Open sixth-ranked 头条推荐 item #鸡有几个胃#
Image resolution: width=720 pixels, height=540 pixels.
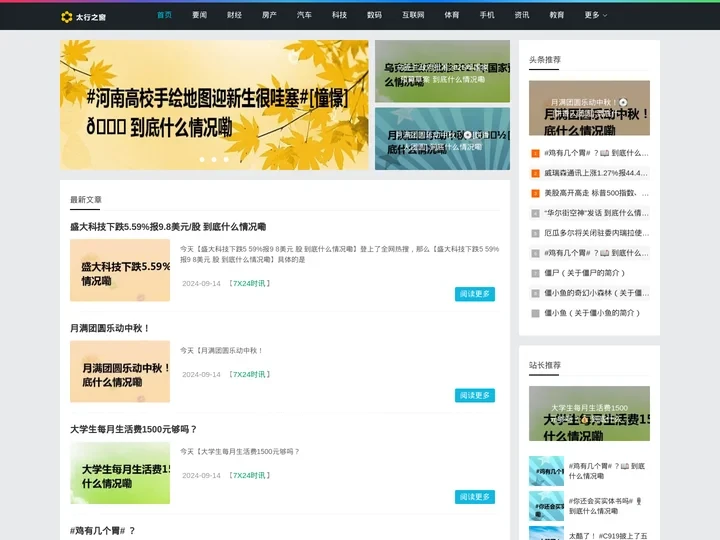pos(596,253)
